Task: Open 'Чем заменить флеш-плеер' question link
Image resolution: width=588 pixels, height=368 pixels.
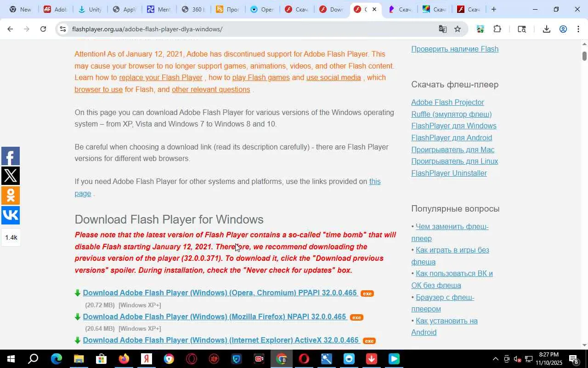Action: tap(450, 233)
